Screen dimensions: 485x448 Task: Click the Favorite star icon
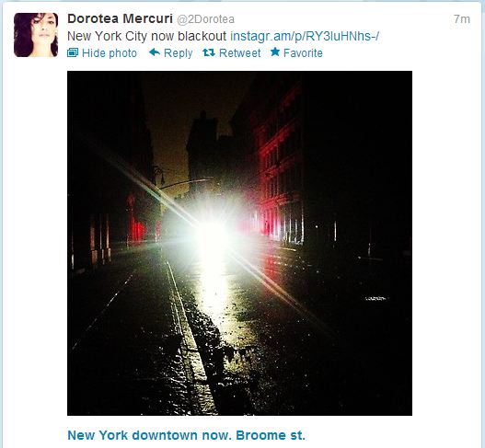click(x=274, y=52)
